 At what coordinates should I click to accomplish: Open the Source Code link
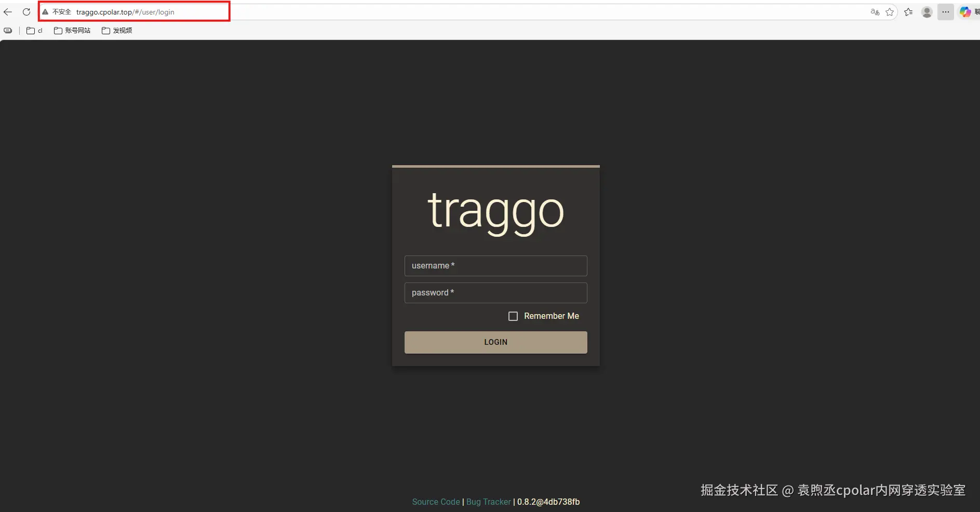[436, 502]
